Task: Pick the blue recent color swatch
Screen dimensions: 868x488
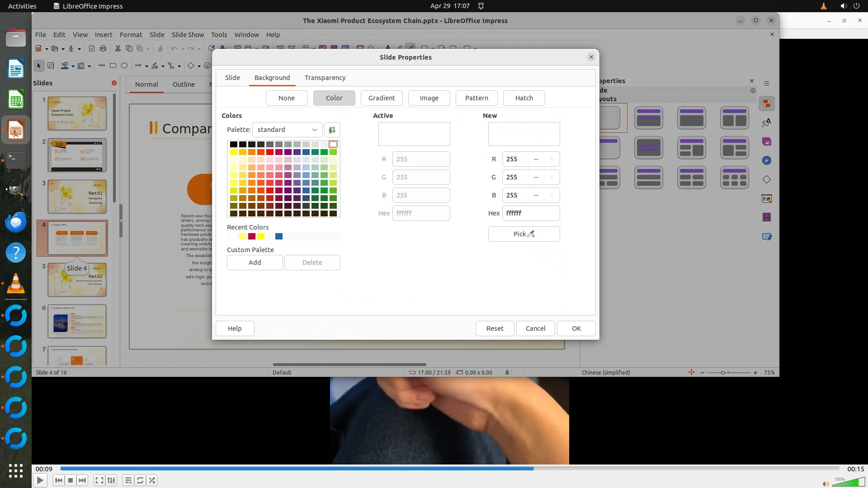Action: (x=279, y=236)
